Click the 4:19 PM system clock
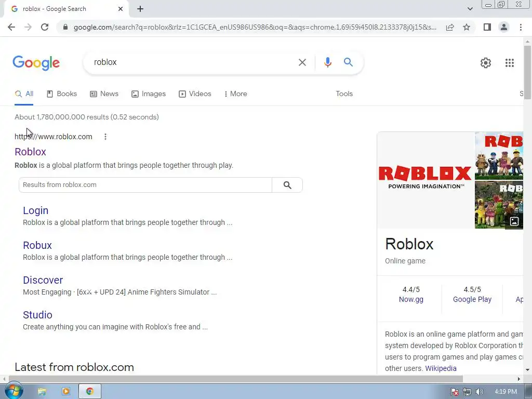This screenshot has width=532, height=399. pyautogui.click(x=506, y=392)
